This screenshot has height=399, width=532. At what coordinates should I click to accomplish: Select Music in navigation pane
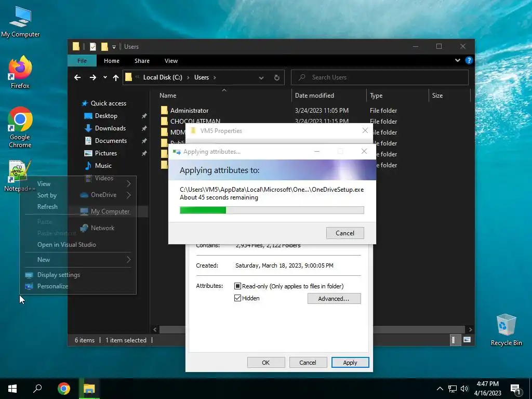click(103, 166)
